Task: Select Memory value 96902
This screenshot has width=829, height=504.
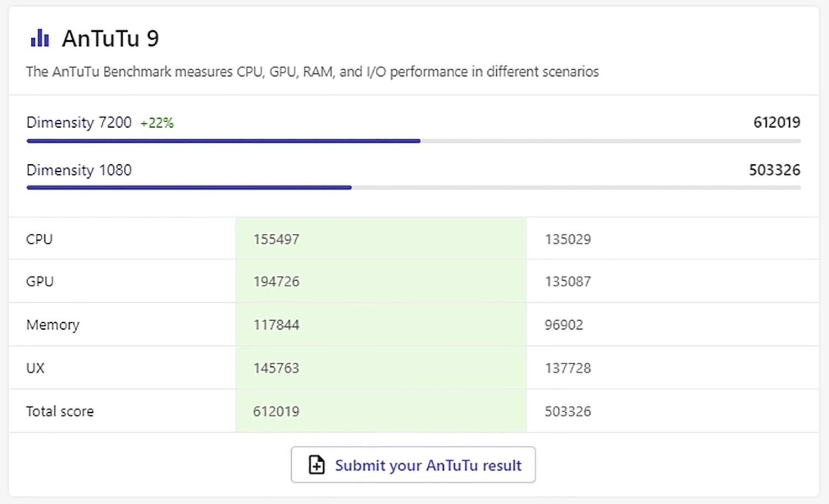Action: pos(564,324)
